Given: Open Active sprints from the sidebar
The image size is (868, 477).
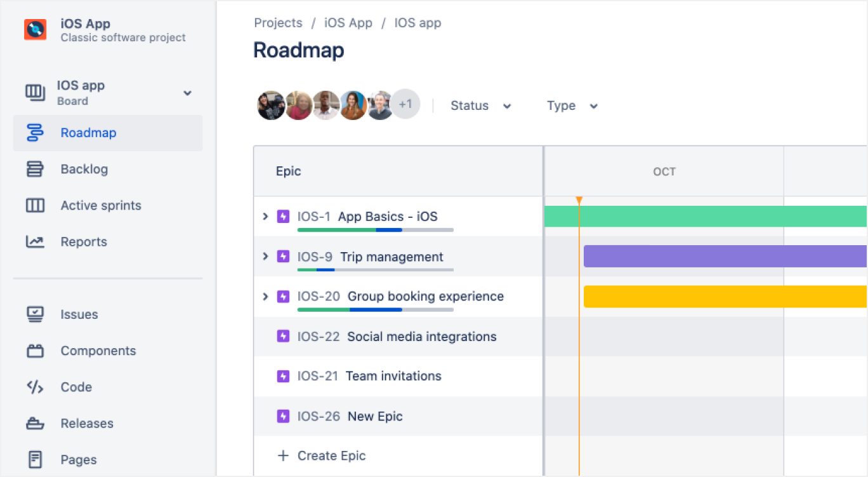Looking at the screenshot, I should coord(35,205).
